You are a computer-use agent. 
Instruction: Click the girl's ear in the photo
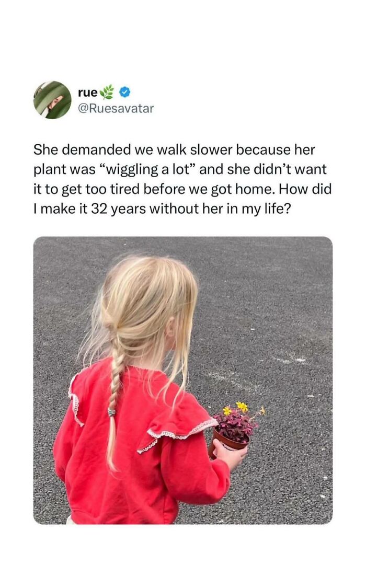coord(170,327)
